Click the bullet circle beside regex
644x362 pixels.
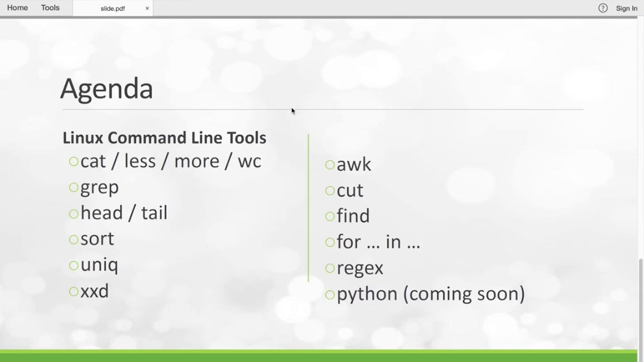coord(330,268)
